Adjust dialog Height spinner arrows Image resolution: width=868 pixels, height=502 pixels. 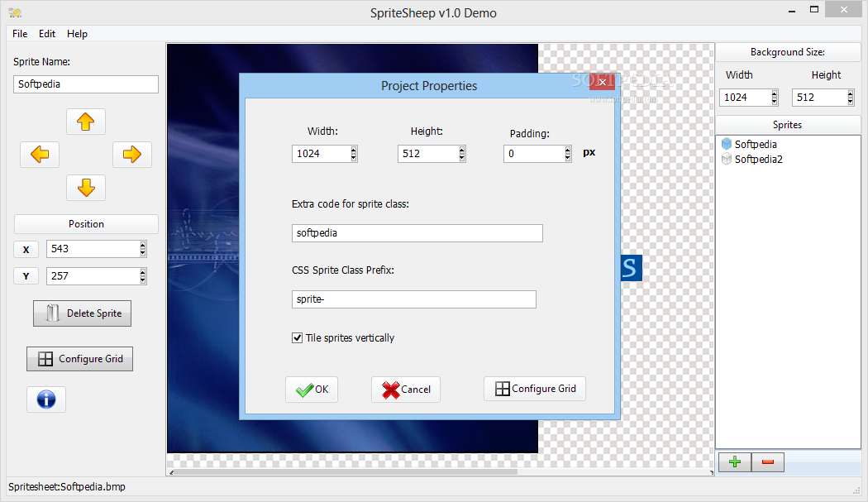461,154
